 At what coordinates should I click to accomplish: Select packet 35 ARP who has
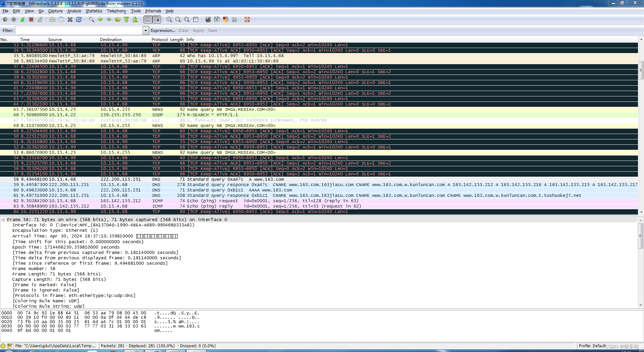click(319, 56)
